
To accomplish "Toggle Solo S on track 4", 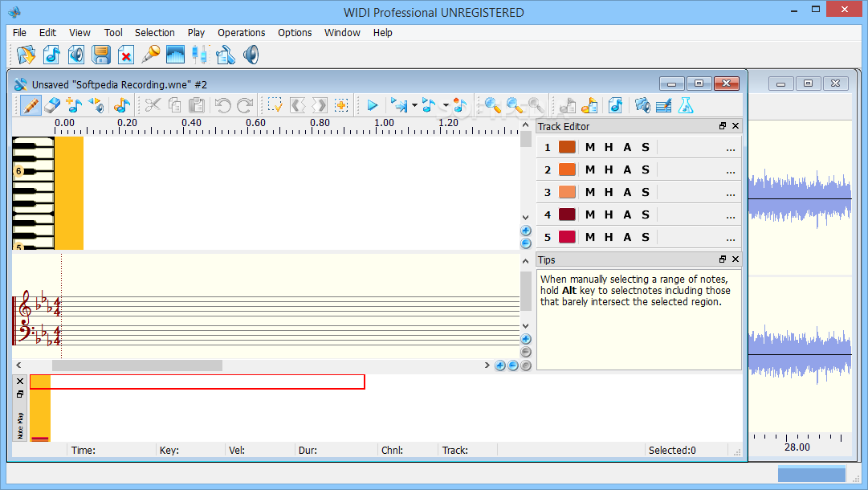I will click(x=646, y=214).
